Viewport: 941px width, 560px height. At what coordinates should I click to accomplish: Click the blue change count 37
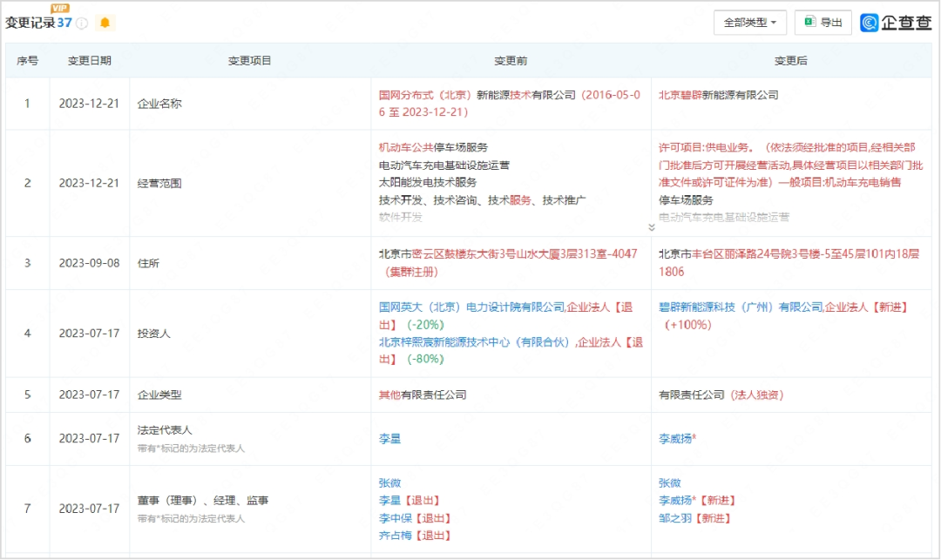click(x=65, y=23)
